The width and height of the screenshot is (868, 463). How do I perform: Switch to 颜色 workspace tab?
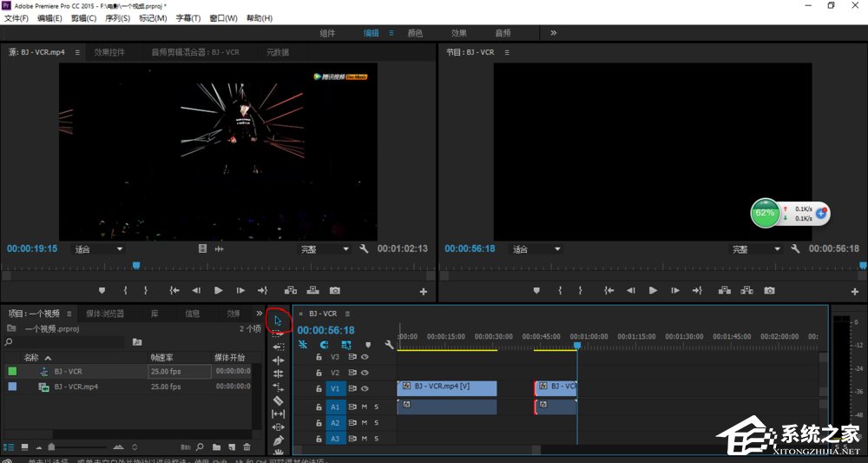click(x=415, y=33)
